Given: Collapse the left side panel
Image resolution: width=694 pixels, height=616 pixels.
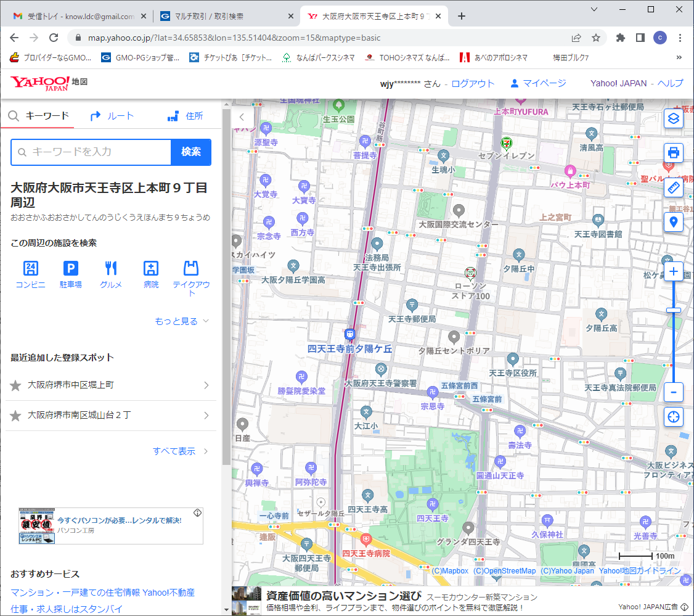Looking at the screenshot, I should click(242, 117).
